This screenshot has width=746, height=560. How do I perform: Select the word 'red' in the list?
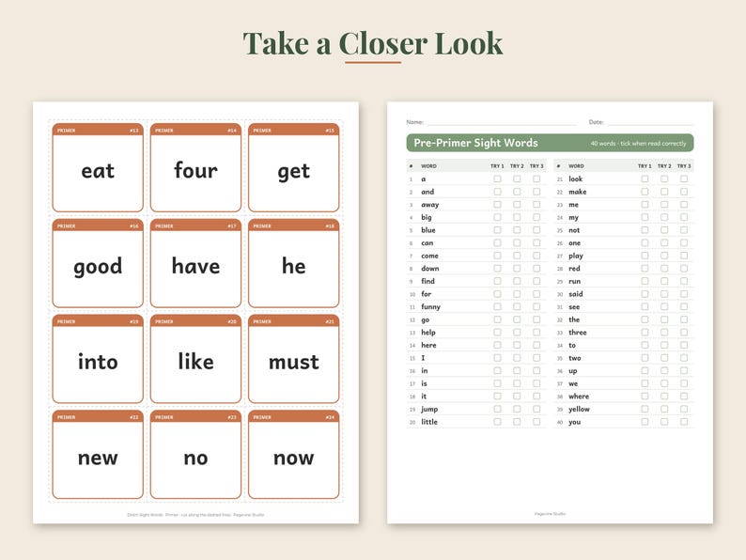pos(574,269)
